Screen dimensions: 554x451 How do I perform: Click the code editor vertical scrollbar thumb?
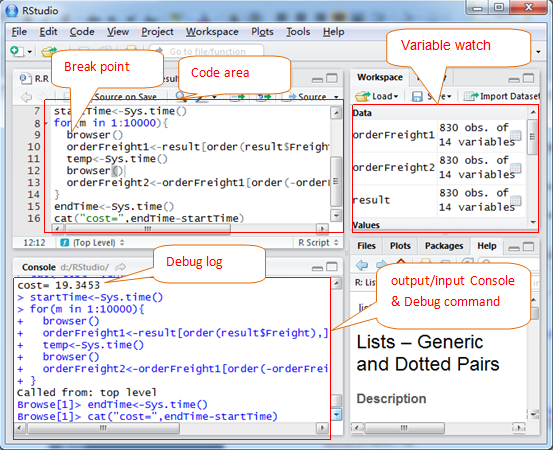(x=336, y=181)
